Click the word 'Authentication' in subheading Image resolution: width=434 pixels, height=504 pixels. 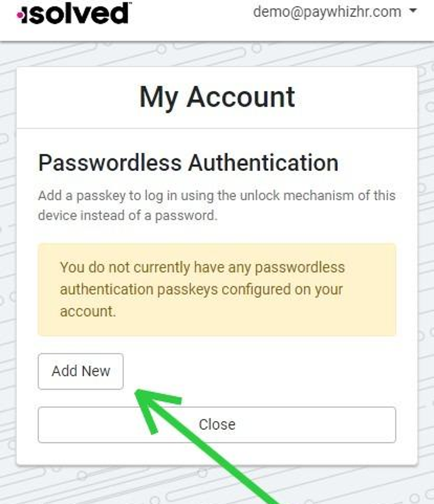coord(263,163)
